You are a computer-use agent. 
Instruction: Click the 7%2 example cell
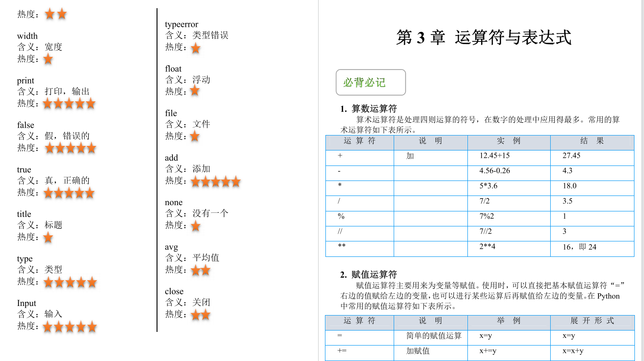[x=509, y=218]
